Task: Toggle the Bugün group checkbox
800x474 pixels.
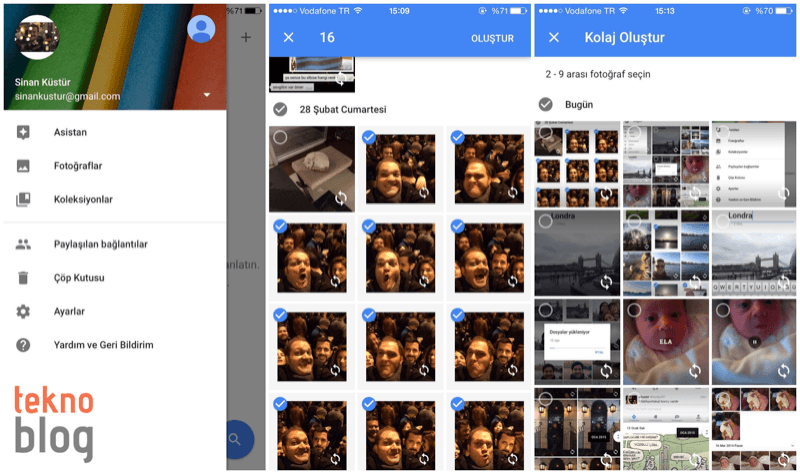Action: point(545,105)
